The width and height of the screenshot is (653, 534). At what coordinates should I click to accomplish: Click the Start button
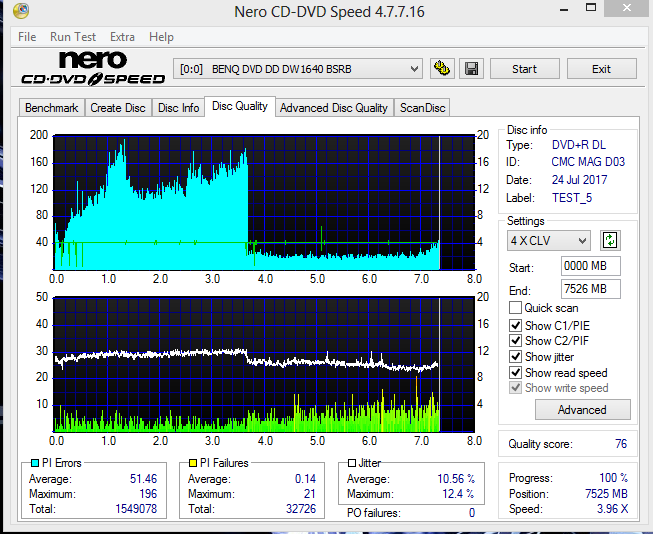pos(525,69)
